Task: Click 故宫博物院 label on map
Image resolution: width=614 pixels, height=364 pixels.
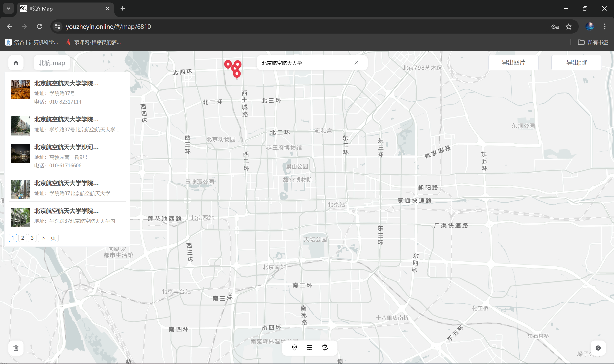Action: pos(298,180)
